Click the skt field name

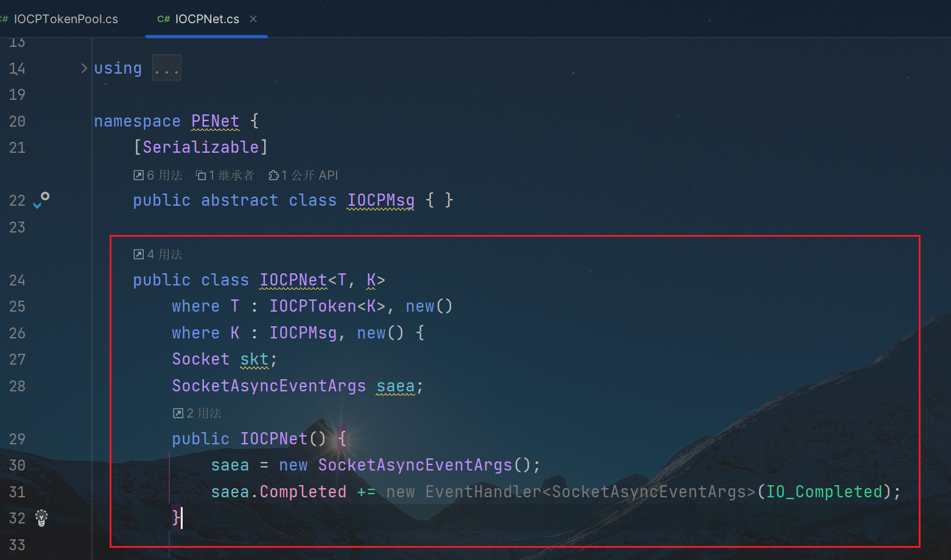[254, 359]
